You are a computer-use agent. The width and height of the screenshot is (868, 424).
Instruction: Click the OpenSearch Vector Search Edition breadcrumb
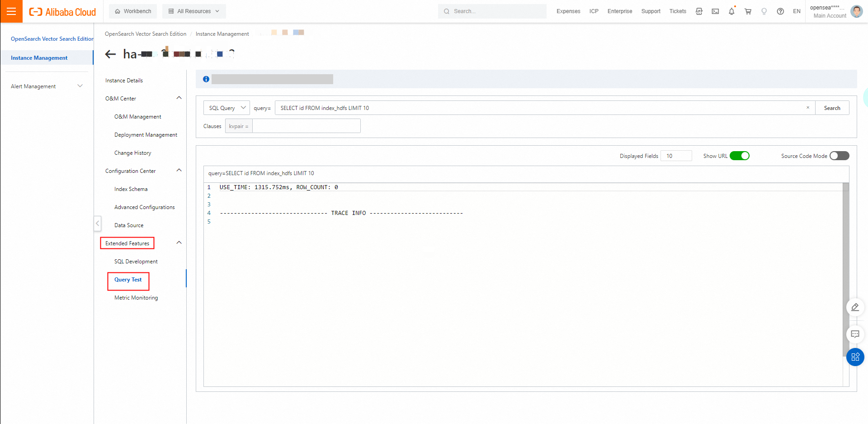[146, 34]
